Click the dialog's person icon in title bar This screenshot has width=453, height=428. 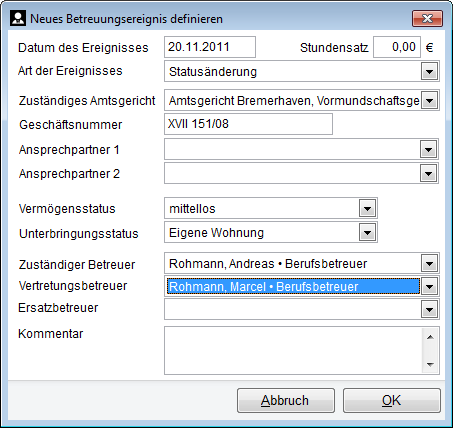[x=18, y=18]
